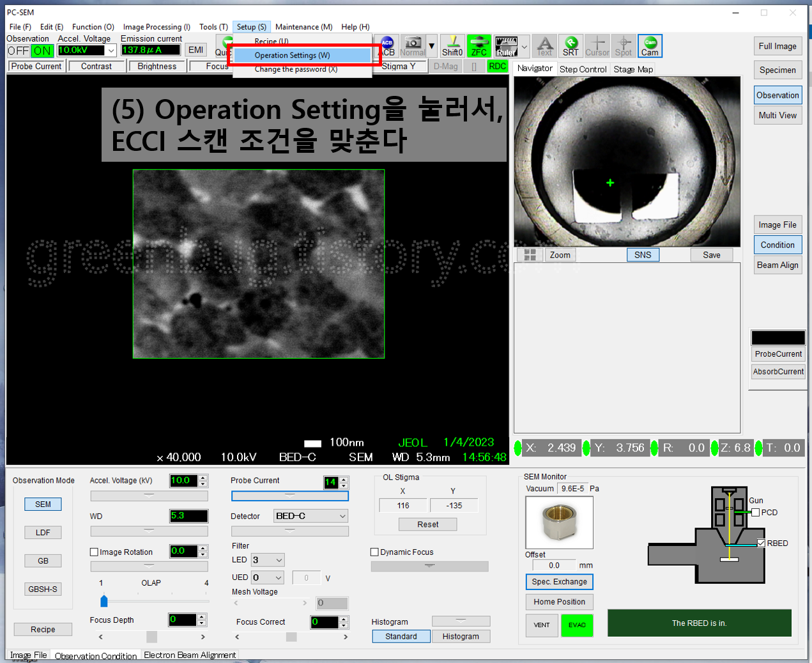The width and height of the screenshot is (812, 663).
Task: Select LDF observation mode
Action: point(43,532)
